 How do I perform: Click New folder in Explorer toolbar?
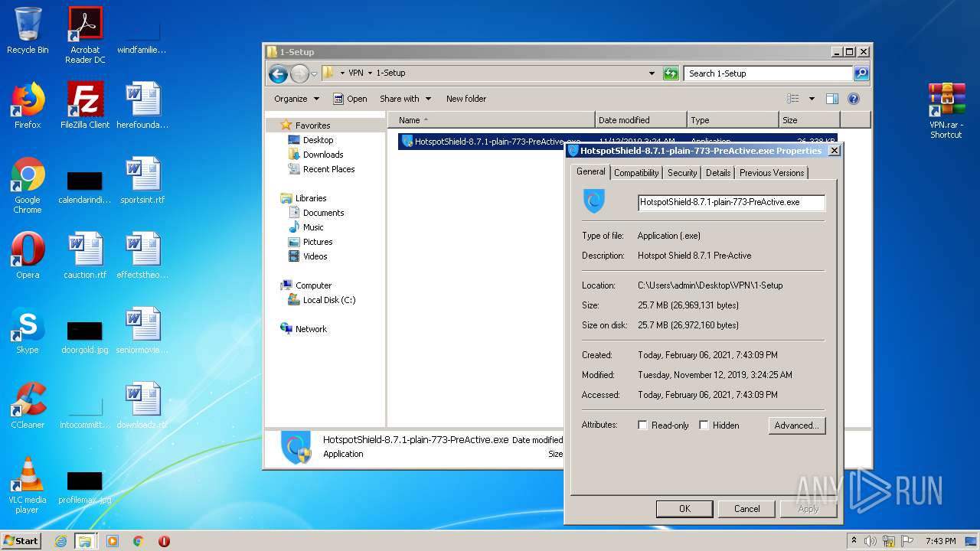pos(466,99)
